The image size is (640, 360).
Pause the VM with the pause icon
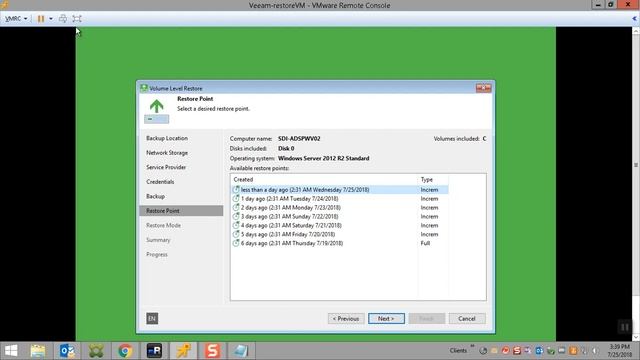coord(41,19)
